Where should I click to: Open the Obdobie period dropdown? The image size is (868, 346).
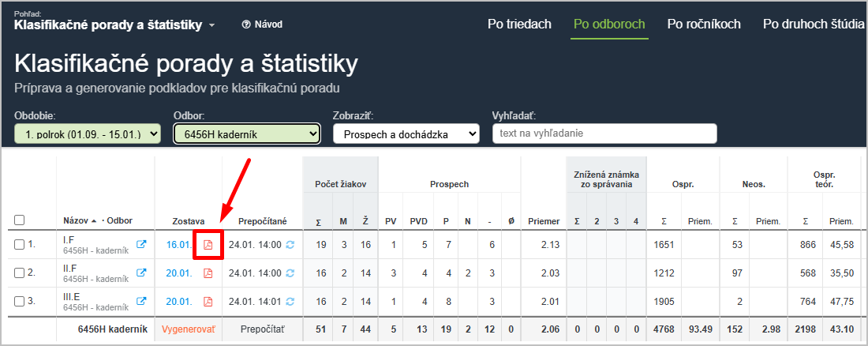pos(88,134)
